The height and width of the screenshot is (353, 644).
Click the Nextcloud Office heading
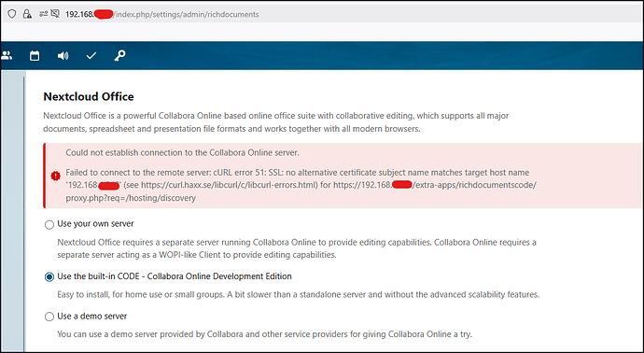click(x=89, y=96)
